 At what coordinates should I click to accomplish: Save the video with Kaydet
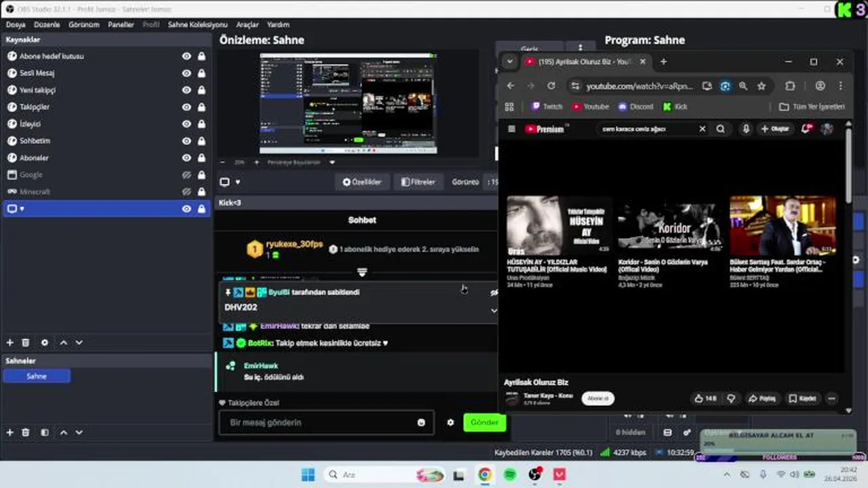pos(802,399)
